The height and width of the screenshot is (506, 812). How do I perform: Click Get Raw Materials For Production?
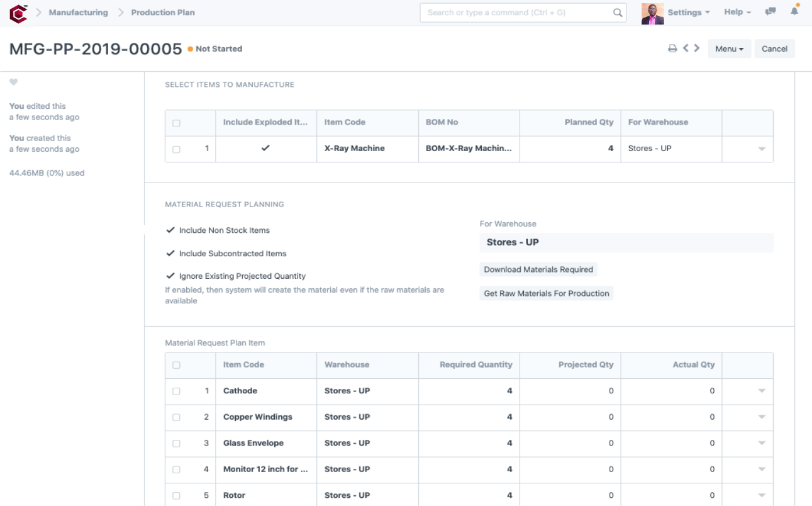pyautogui.click(x=546, y=293)
